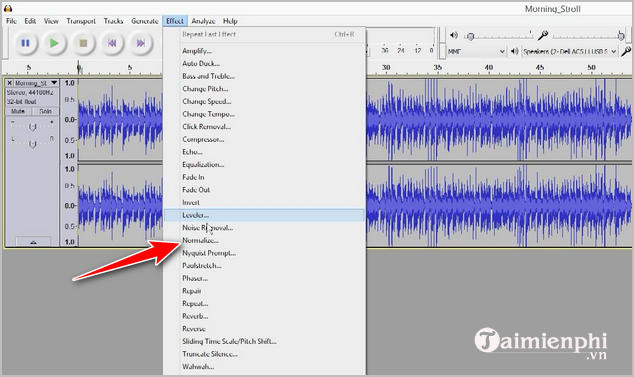This screenshot has width=634, height=377.
Task: Close the Morning_St track
Action: (9, 83)
